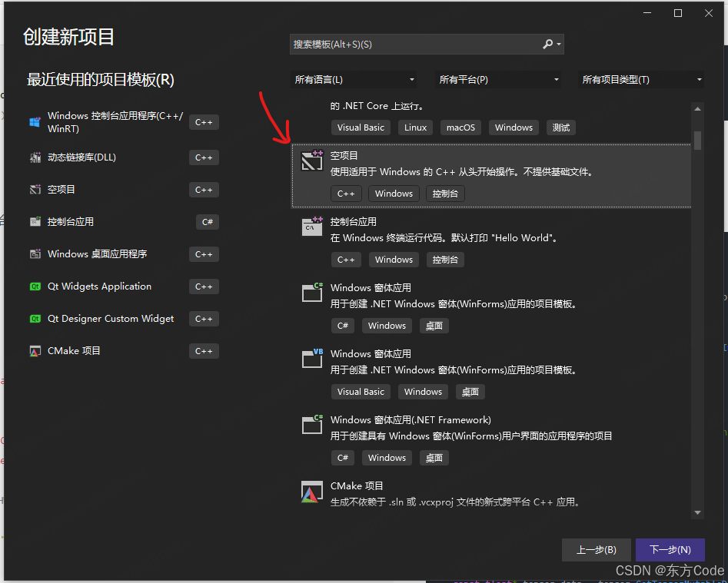Click the search magnifier icon
Screen dimensions: 728x583
[548, 44]
